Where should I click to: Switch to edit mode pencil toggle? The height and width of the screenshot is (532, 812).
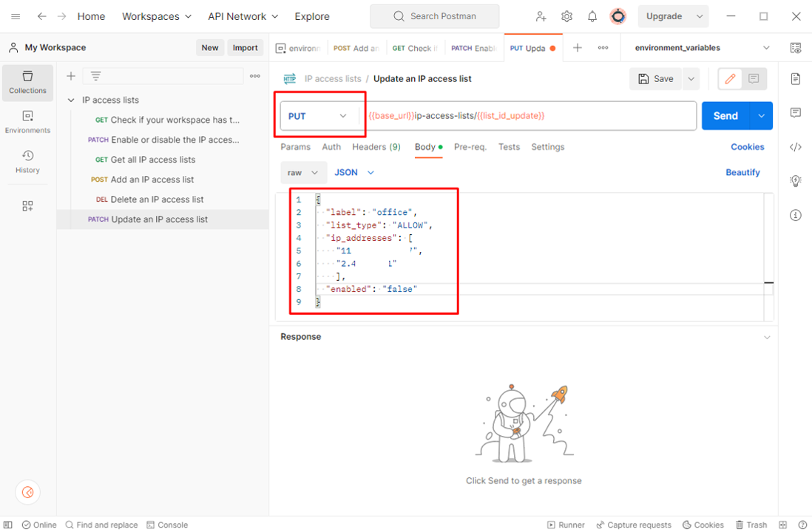tap(730, 78)
